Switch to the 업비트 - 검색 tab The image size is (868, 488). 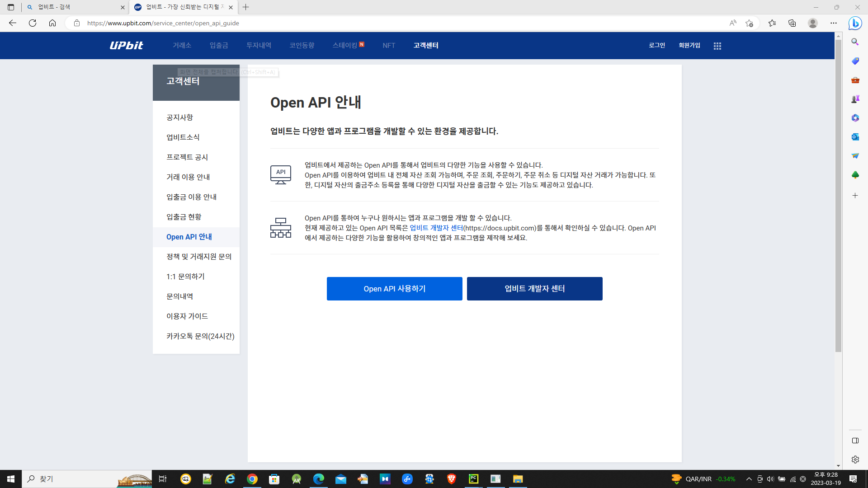click(x=72, y=7)
